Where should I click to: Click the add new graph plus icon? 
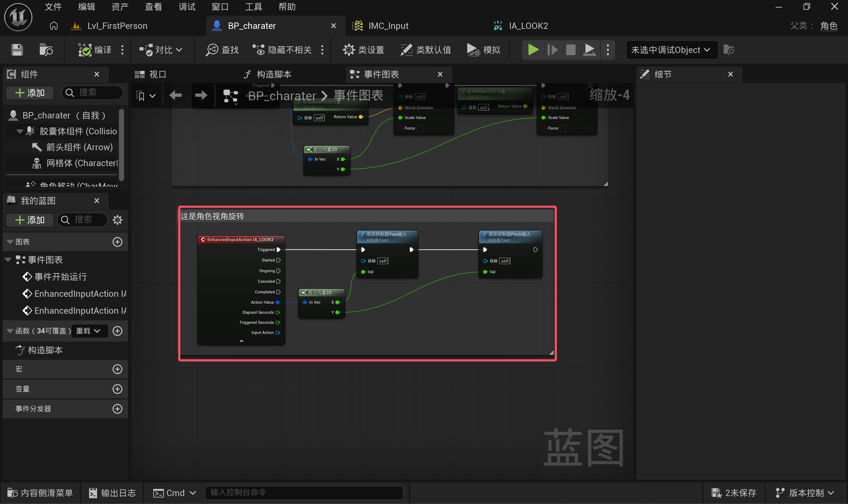[x=117, y=242]
